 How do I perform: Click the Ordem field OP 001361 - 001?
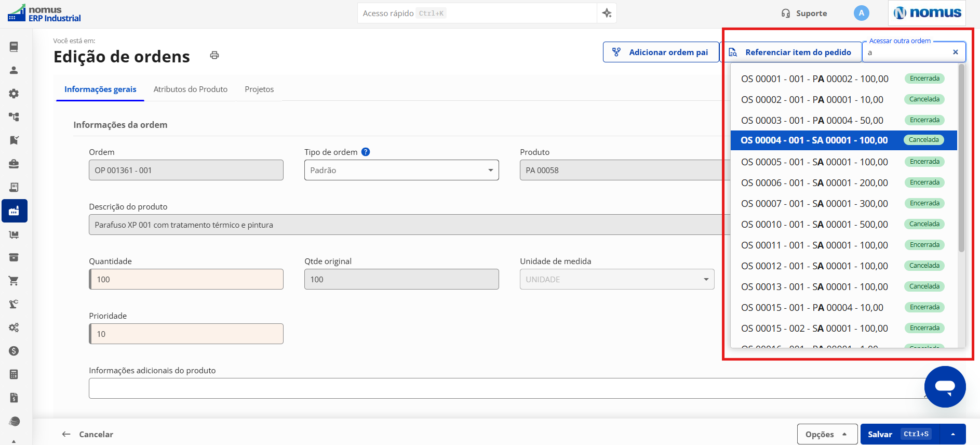click(x=186, y=170)
